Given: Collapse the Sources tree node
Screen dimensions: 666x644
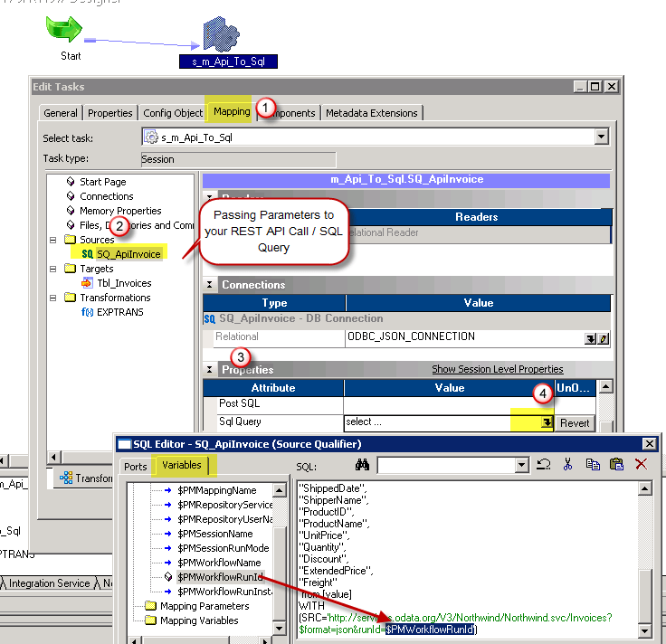Looking at the screenshot, I should coord(52,240).
